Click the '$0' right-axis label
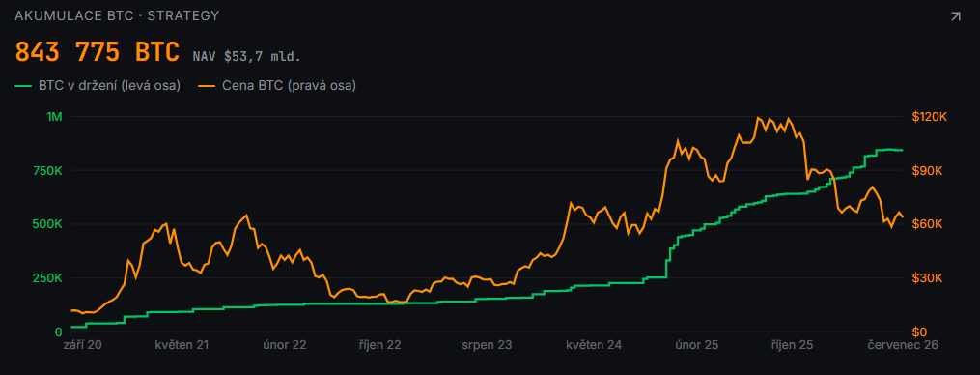Screen dimensions: 980x375 (919, 332)
